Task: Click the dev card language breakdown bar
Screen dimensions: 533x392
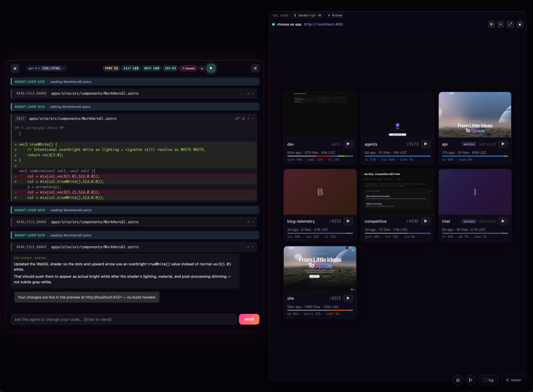Action: click(320, 156)
